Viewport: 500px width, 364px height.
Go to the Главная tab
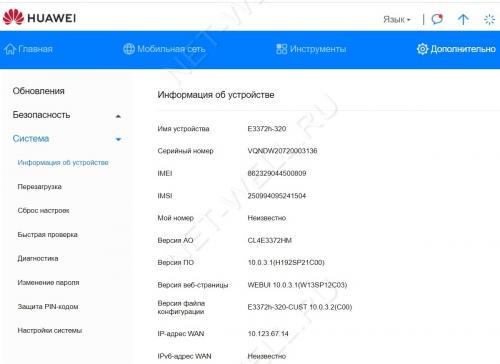(28, 49)
